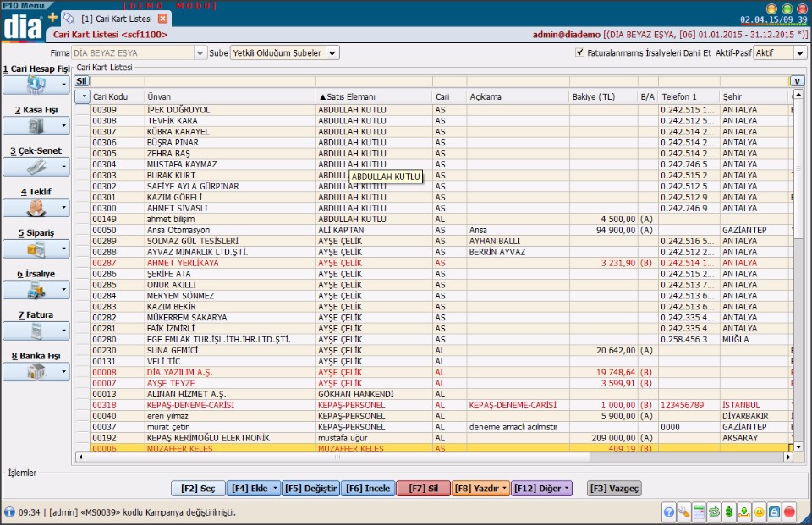Viewport: 812px width, 525px height.
Task: Open the Firma dropdown
Action: click(200, 52)
